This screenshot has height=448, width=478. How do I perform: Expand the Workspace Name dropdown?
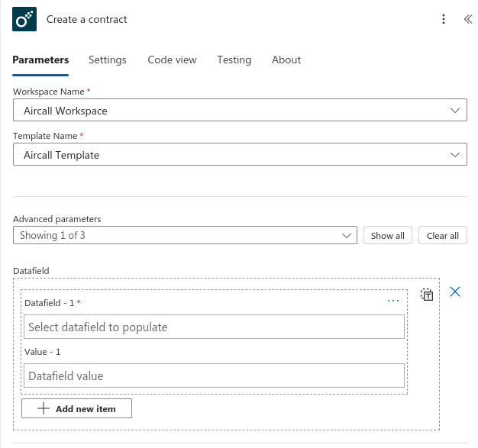coord(240,110)
